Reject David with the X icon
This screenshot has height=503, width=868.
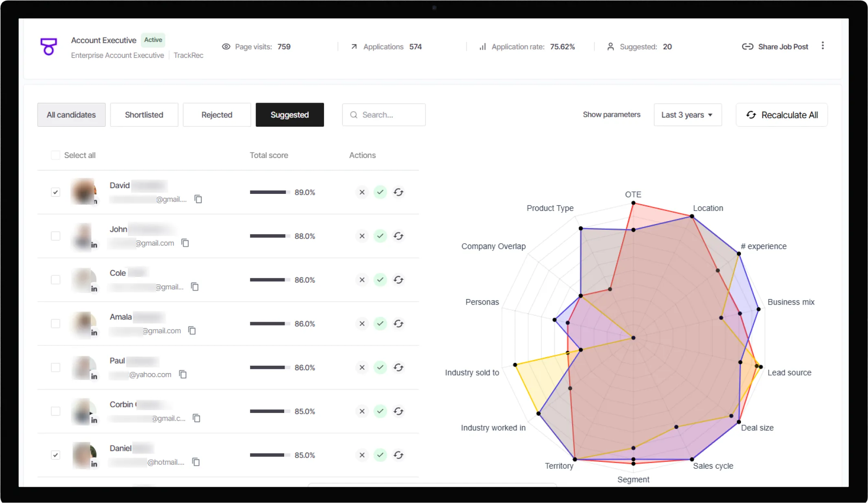362,192
